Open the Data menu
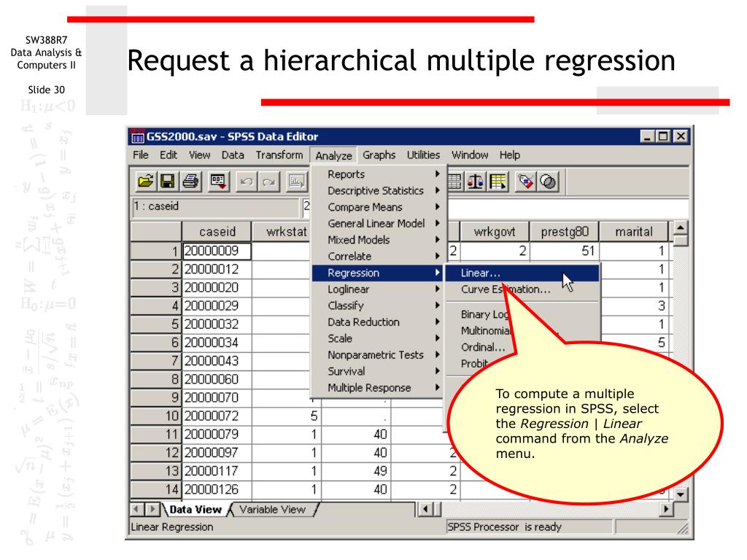Image resolution: width=747 pixels, height=560 pixels. pos(233,155)
